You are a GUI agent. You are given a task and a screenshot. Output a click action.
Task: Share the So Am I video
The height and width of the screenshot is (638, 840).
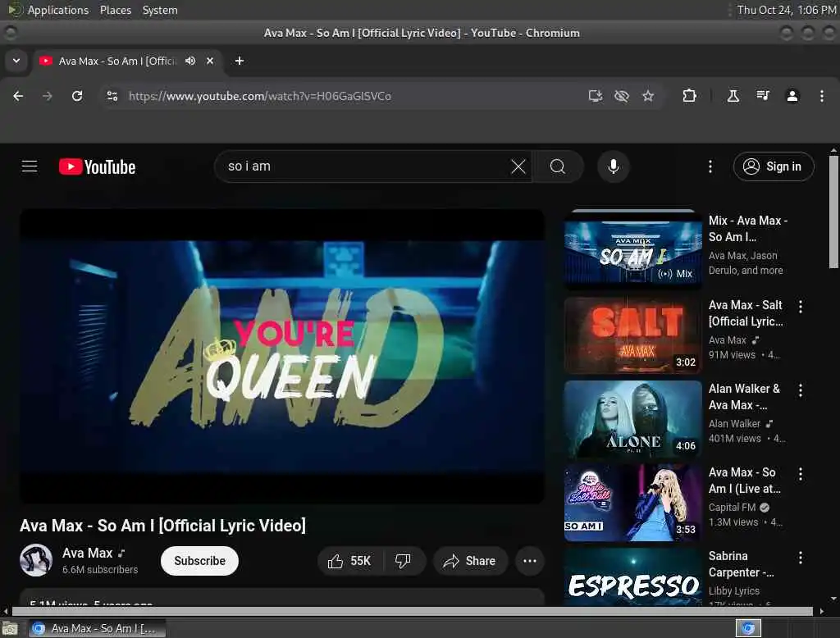(470, 561)
